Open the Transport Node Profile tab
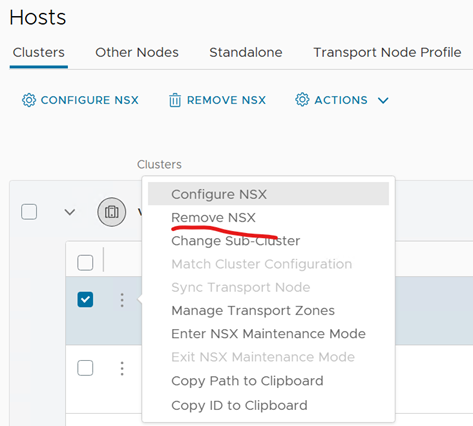Image resolution: width=473 pixels, height=426 pixels. coord(387,52)
